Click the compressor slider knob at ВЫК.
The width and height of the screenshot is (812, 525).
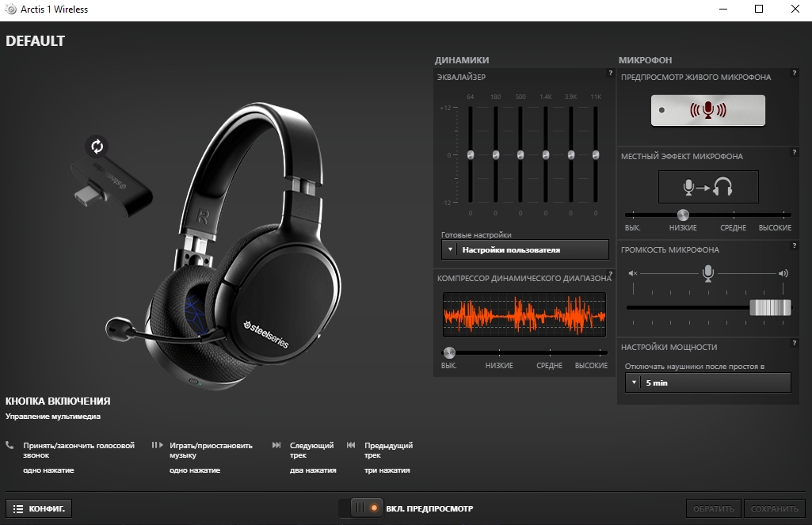[449, 353]
